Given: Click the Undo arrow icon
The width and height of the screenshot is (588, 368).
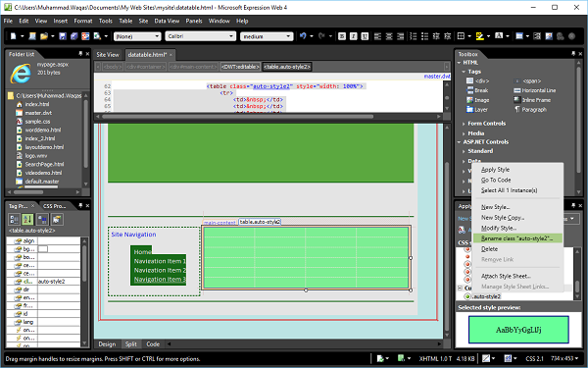Looking at the screenshot, I should [303, 36].
